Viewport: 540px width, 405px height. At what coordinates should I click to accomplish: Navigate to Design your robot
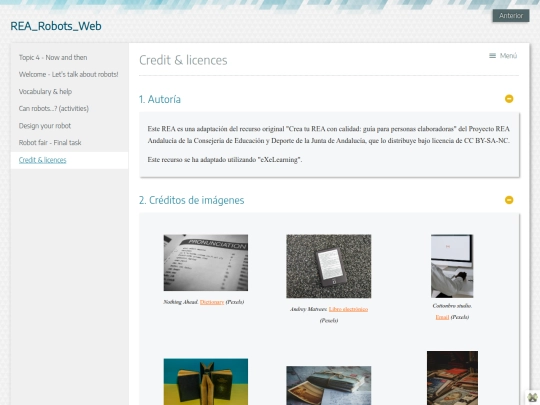[x=45, y=126]
